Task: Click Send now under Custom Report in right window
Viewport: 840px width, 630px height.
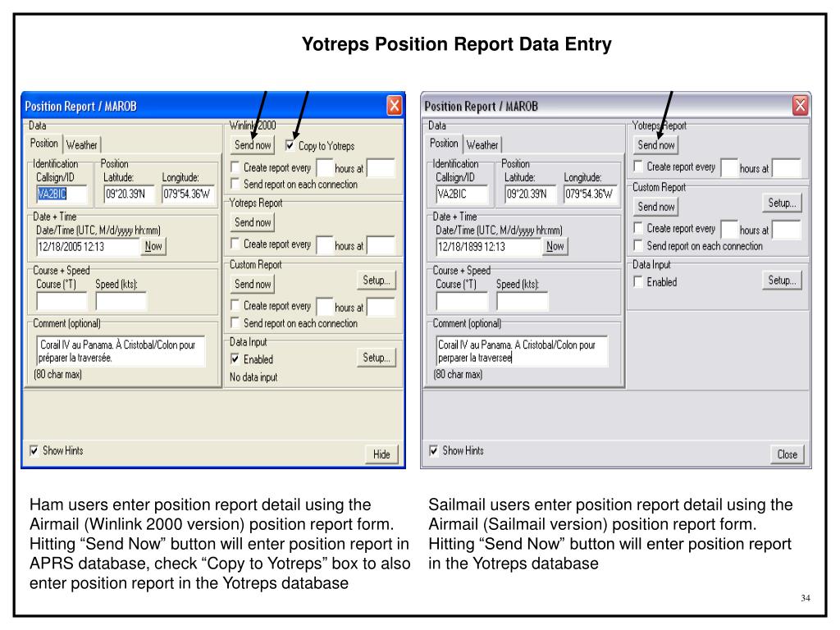Action: [655, 206]
